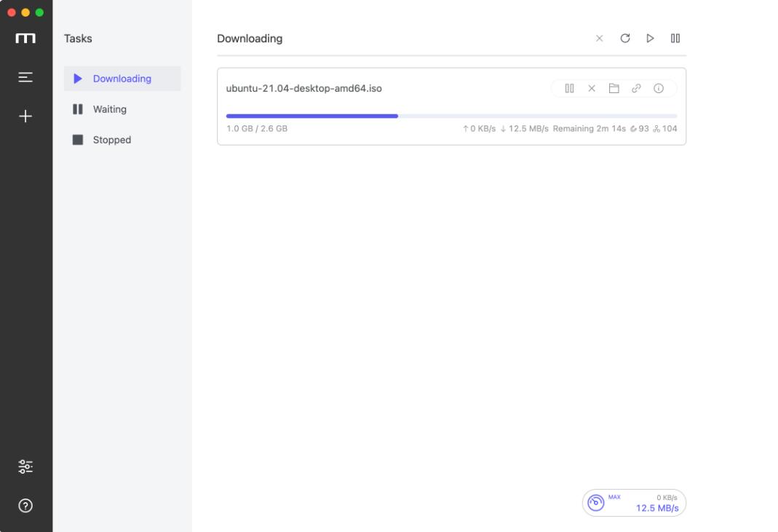Remove the ubuntu ISO task
This screenshot has width=778, height=532.
pyautogui.click(x=591, y=88)
